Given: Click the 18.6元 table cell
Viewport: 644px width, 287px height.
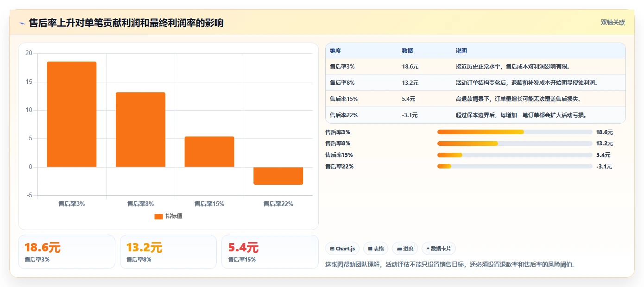Looking at the screenshot, I should click(x=410, y=67).
